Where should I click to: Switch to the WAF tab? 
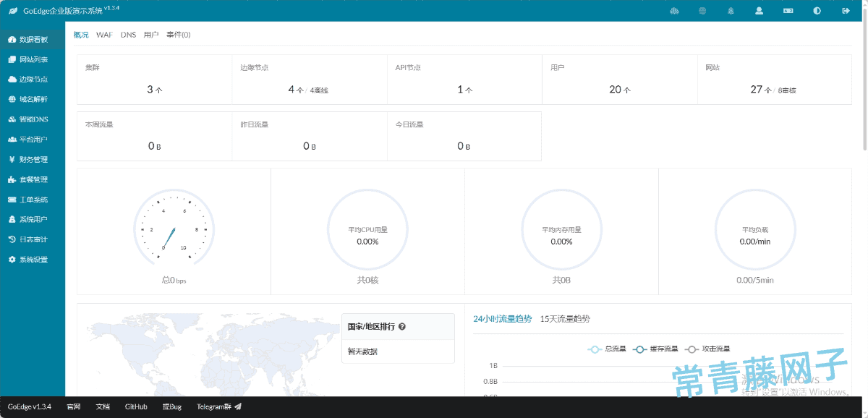104,35
